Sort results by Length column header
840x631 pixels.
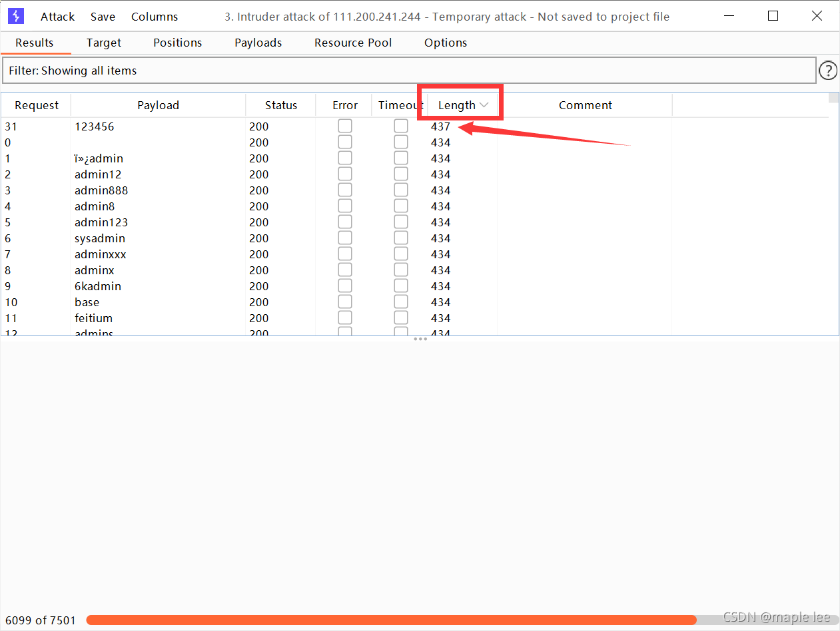tap(463, 105)
